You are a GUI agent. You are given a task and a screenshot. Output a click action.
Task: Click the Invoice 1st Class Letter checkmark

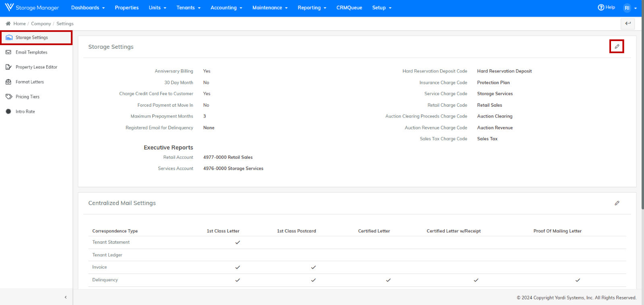pyautogui.click(x=237, y=268)
